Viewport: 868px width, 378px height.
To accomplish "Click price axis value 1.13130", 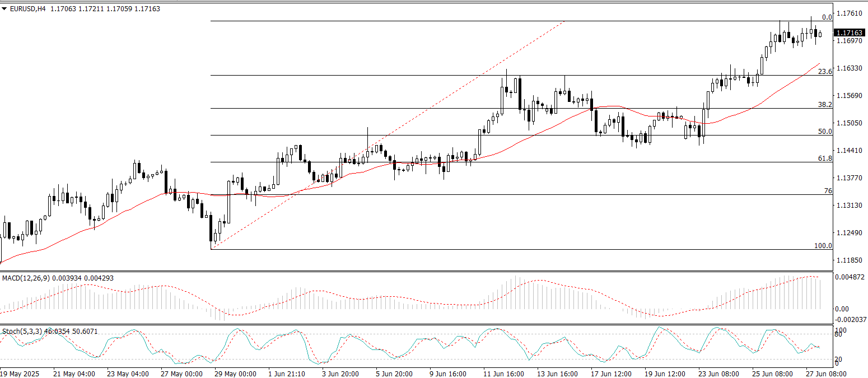I will click(x=848, y=206).
